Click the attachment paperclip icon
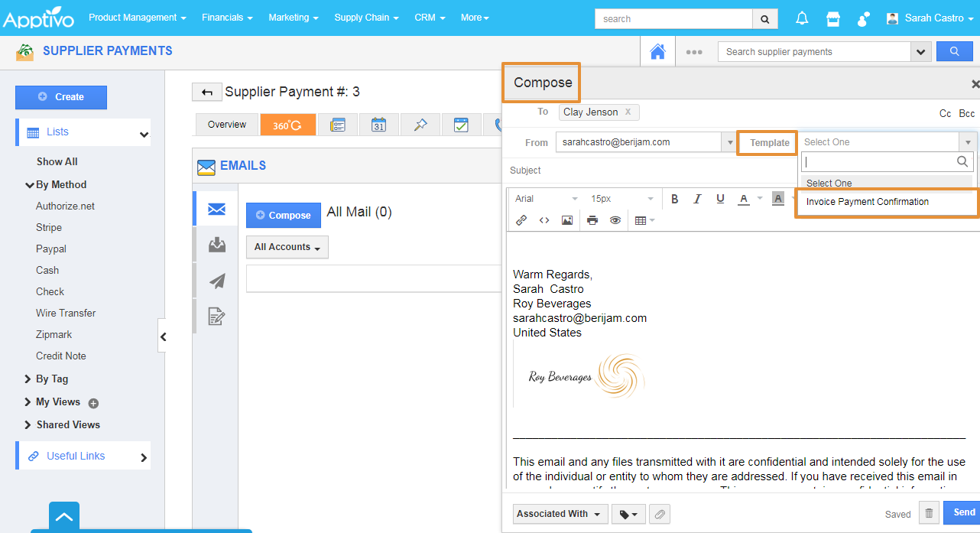 coord(660,514)
